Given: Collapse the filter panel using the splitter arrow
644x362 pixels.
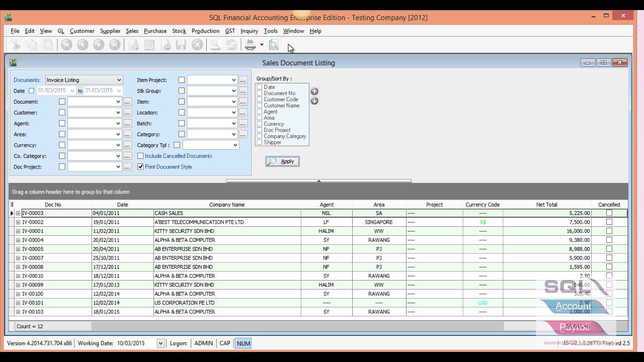Looking at the screenshot, I should (318, 181).
